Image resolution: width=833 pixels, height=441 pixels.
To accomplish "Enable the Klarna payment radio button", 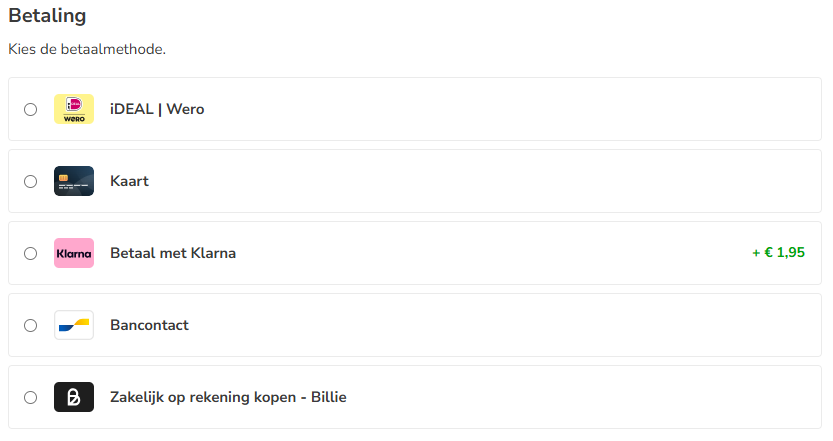I will point(31,254).
